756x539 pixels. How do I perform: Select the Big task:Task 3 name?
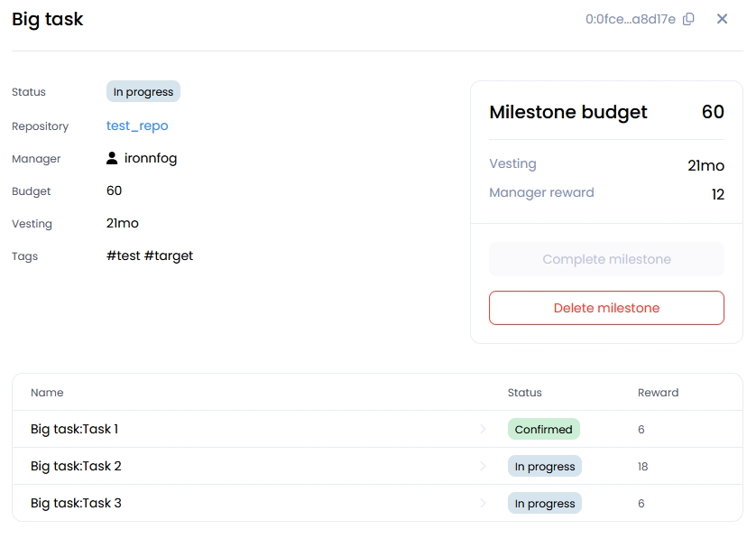click(x=76, y=503)
